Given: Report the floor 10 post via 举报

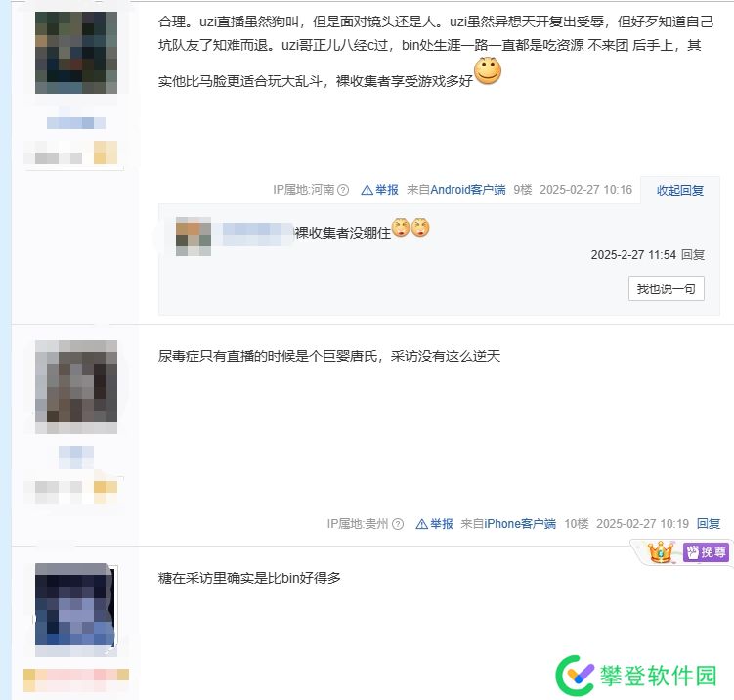Looking at the screenshot, I should [442, 524].
